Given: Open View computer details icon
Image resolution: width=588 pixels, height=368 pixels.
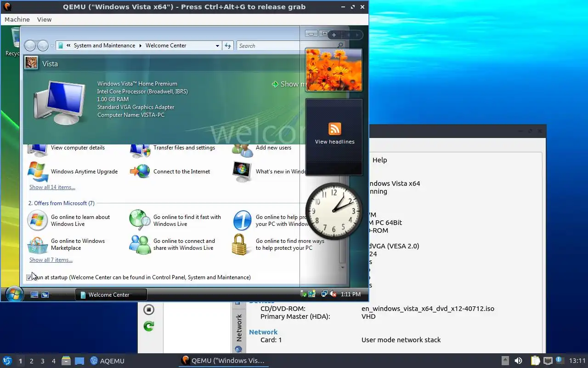Looking at the screenshot, I should tap(37, 149).
